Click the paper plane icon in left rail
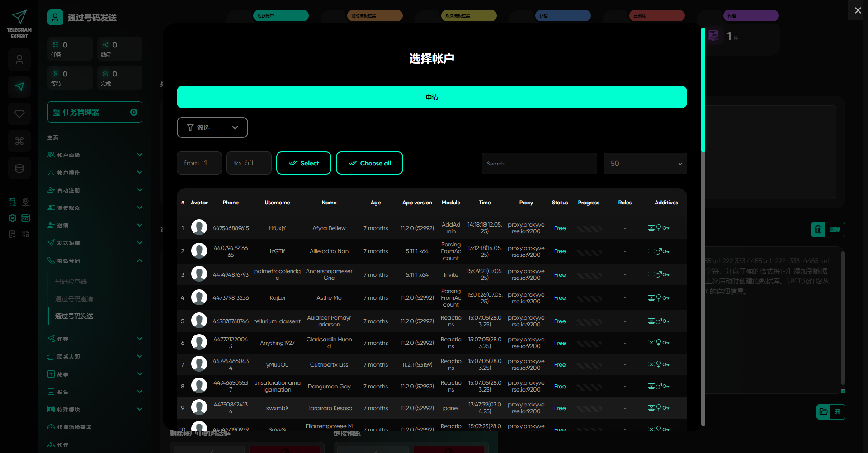The image size is (868, 453). [19, 87]
